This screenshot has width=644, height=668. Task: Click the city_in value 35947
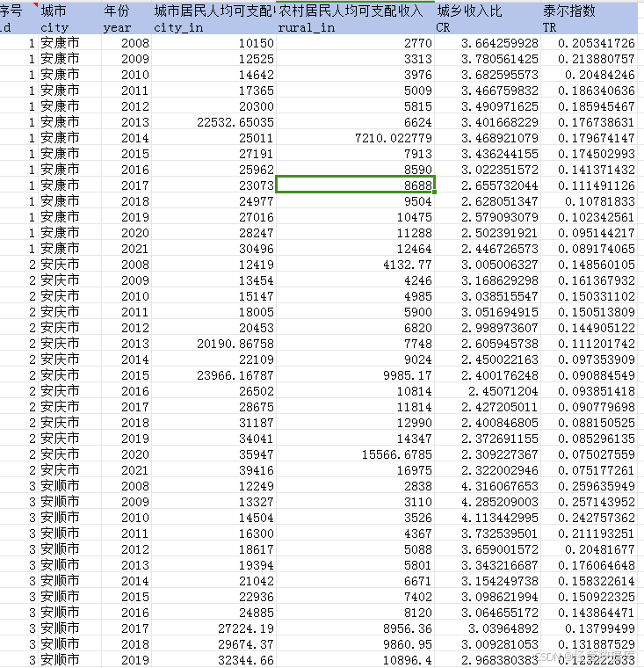click(256, 454)
